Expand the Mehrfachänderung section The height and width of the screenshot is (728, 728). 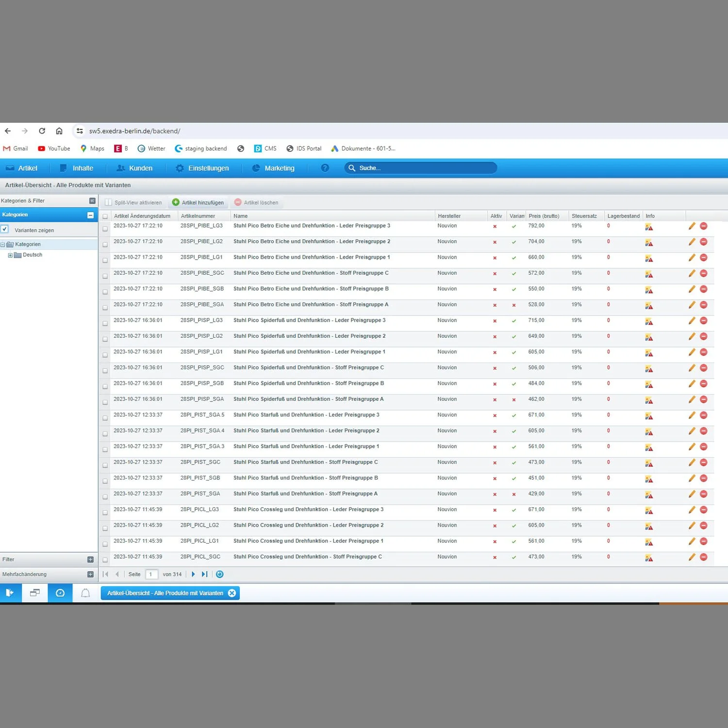[90, 574]
